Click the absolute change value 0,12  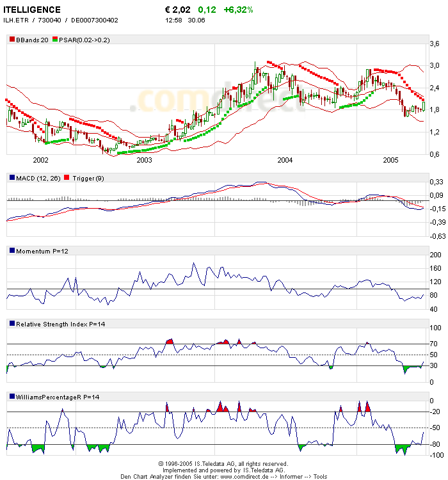click(207, 10)
